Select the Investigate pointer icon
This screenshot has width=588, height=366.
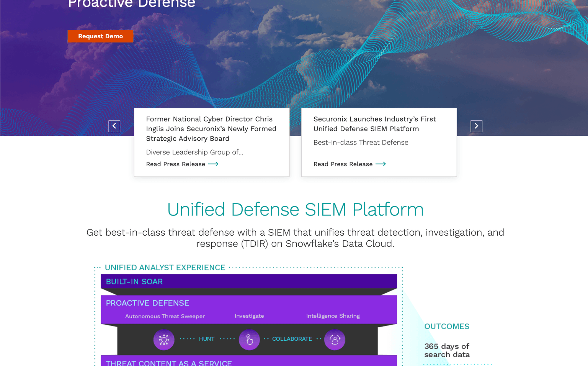point(249,340)
